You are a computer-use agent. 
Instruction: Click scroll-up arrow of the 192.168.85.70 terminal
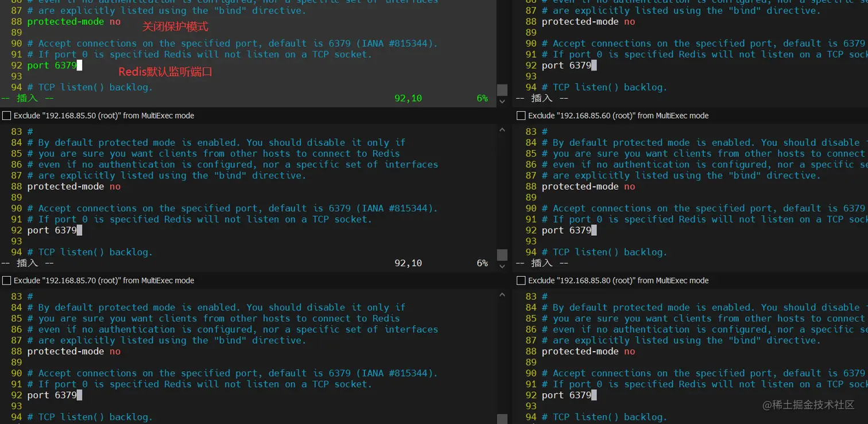pyautogui.click(x=502, y=295)
